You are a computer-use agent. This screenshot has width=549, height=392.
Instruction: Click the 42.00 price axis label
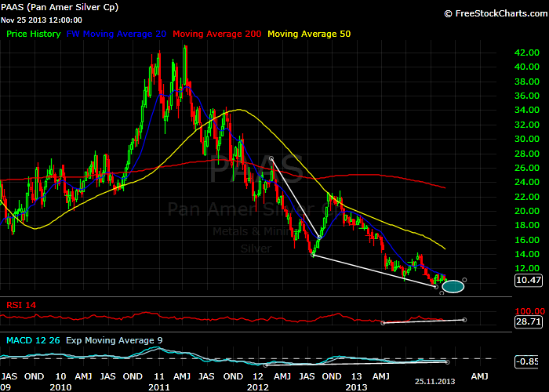pos(526,53)
